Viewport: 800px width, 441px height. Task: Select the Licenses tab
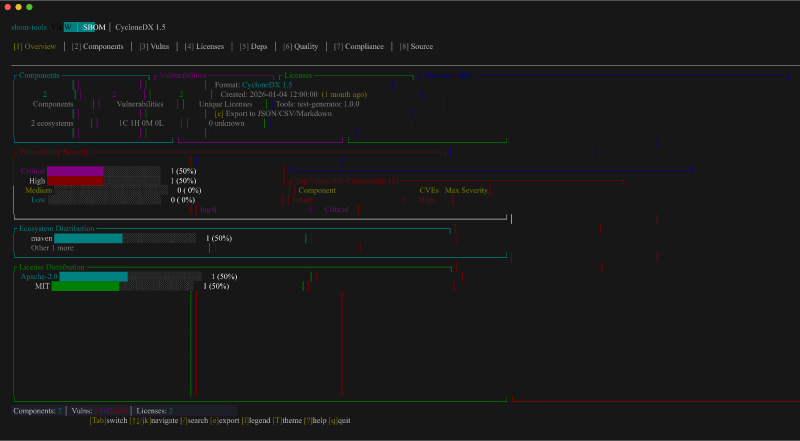tap(204, 47)
